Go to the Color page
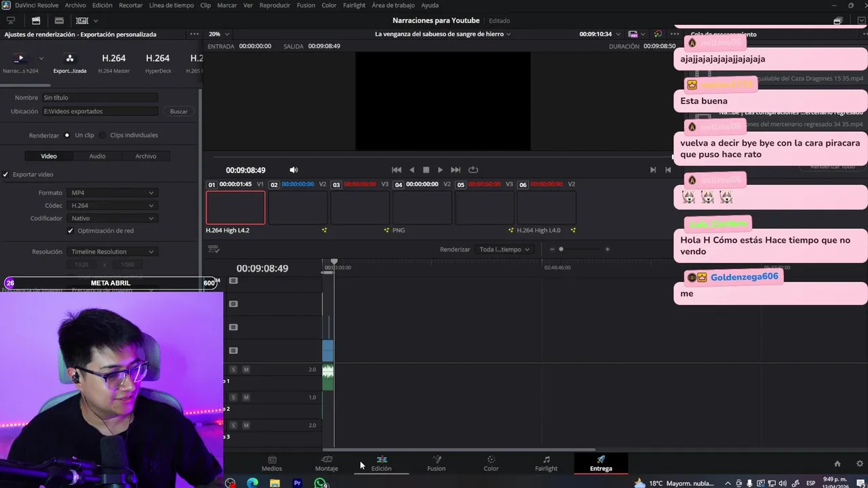This screenshot has width=868, height=488. 491,464
